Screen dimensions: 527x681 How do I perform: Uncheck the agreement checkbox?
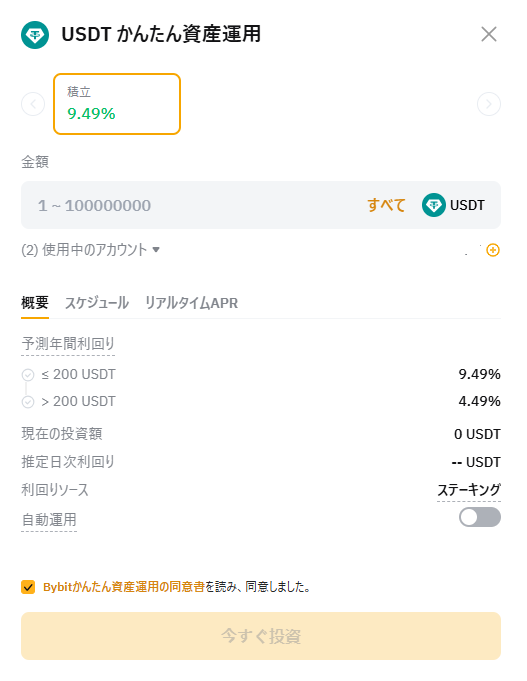point(28,587)
